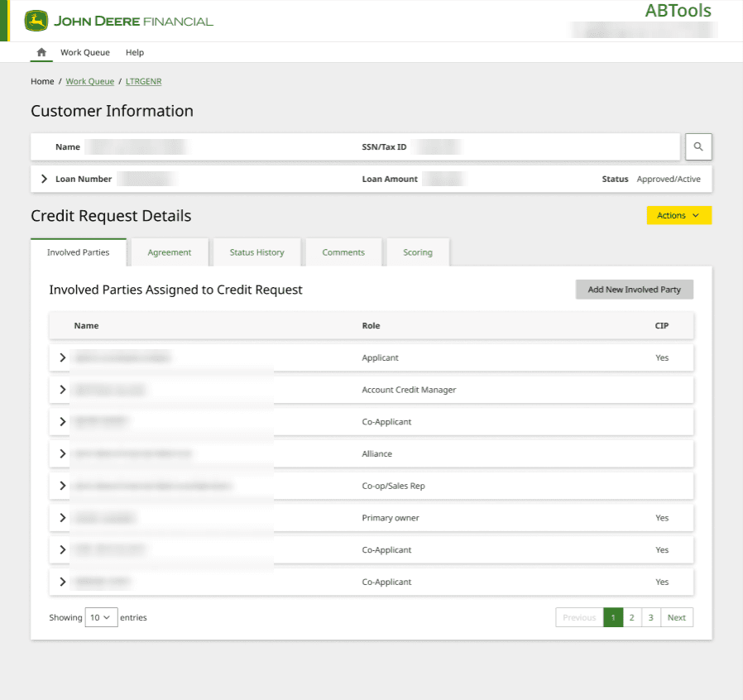Switch to the Comments tab
The height and width of the screenshot is (700, 743).
[x=343, y=252]
